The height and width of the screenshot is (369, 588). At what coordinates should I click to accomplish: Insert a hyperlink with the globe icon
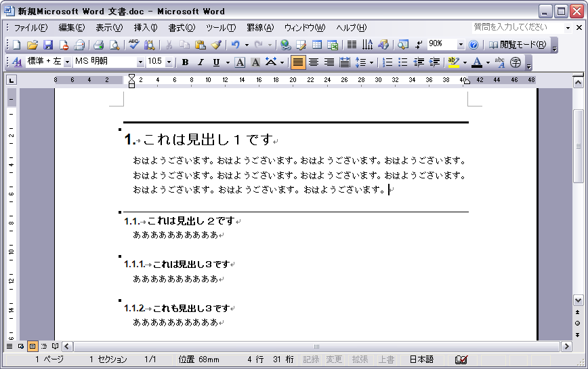[x=285, y=45]
